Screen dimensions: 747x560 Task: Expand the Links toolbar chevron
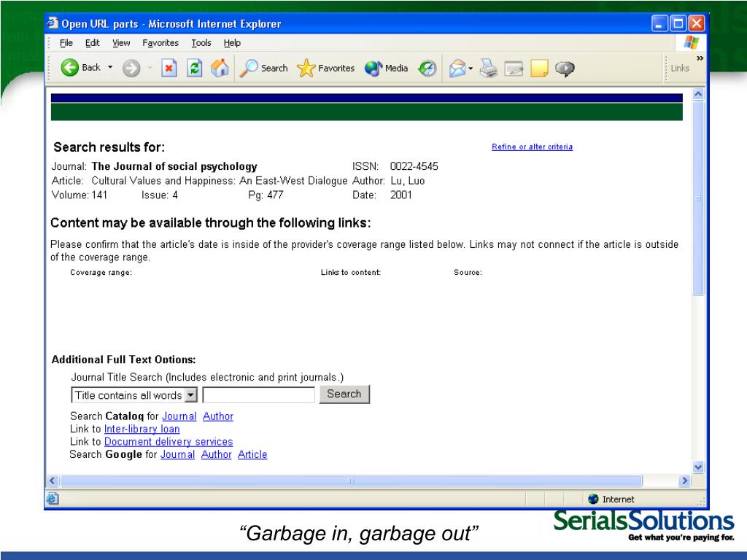coord(700,58)
